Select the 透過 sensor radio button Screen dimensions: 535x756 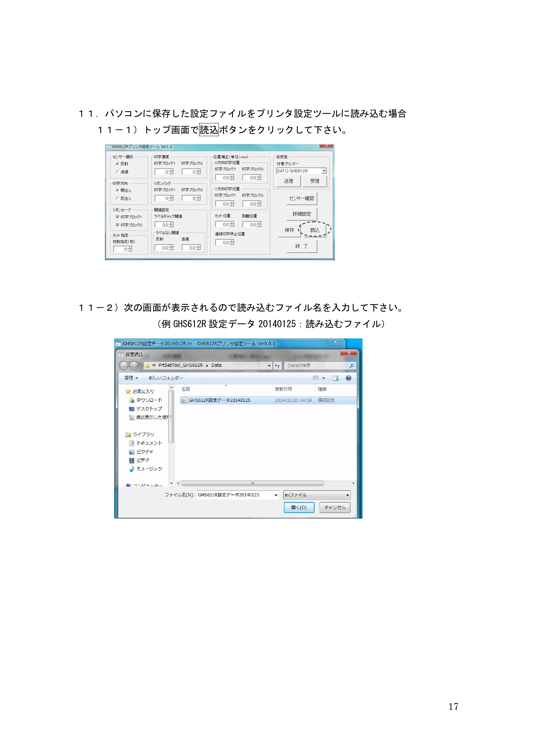[x=117, y=172]
